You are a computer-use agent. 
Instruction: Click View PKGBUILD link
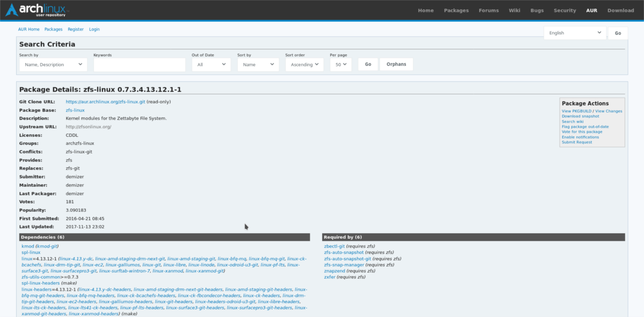coord(576,111)
